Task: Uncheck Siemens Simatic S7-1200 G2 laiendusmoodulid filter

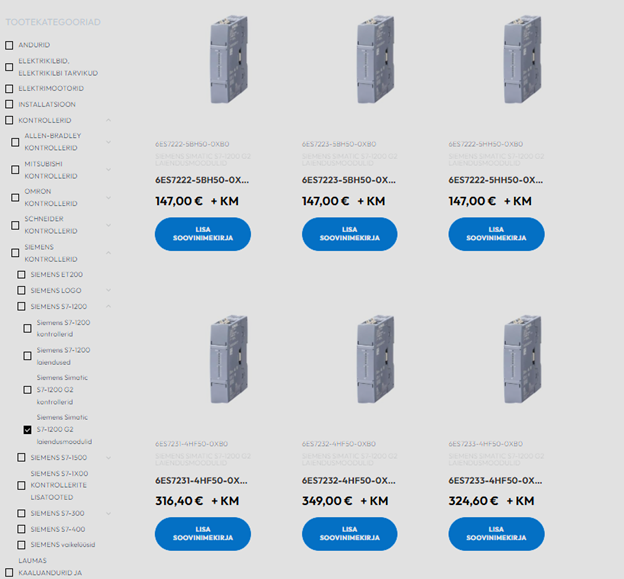Action: [27, 430]
